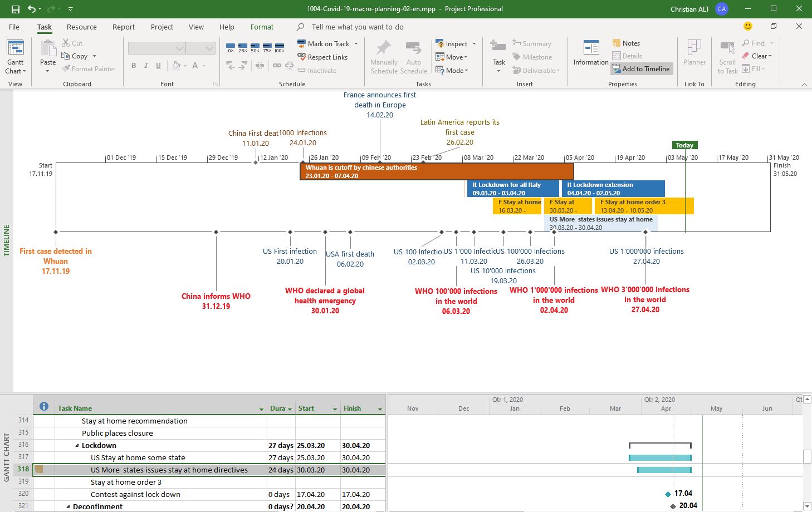812x512 pixels.
Task: Open the Gantt Chart view button
Action: 15,56
